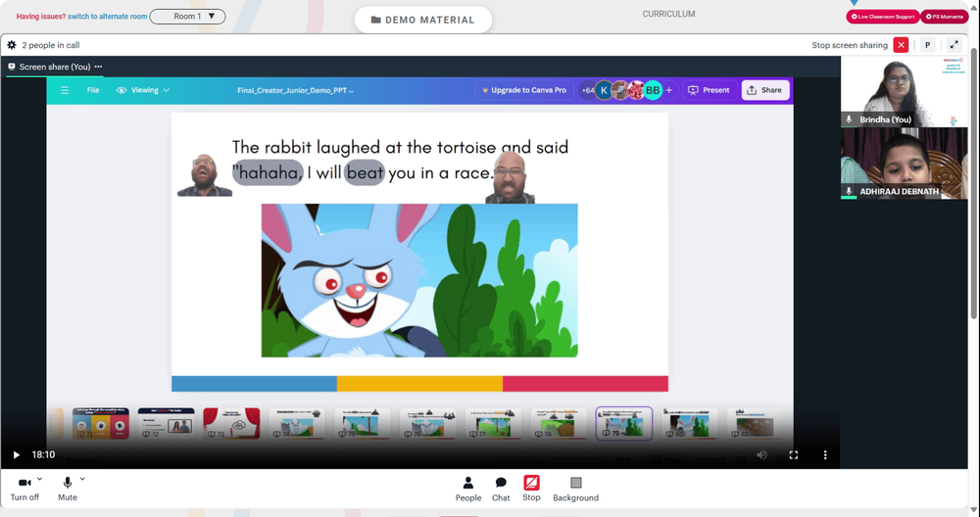This screenshot has width=980, height=517.
Task: Click the angry man sticker above rabbit image
Action: point(511,177)
